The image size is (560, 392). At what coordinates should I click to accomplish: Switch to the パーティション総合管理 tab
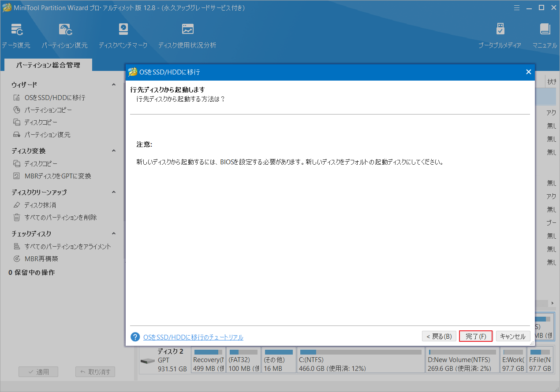48,65
